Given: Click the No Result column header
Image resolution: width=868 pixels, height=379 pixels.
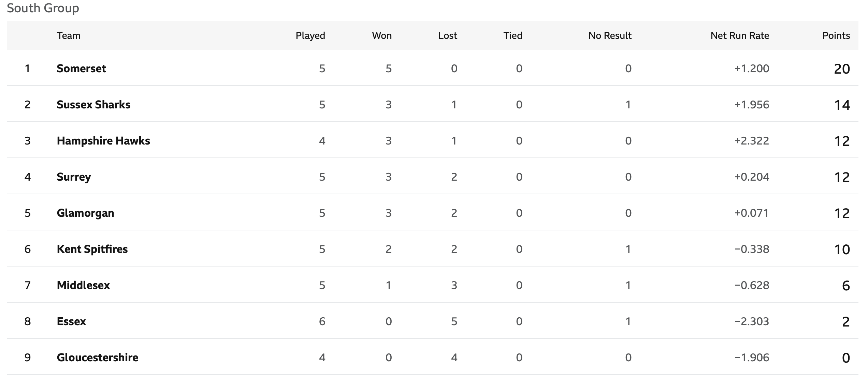Looking at the screenshot, I should 610,35.
